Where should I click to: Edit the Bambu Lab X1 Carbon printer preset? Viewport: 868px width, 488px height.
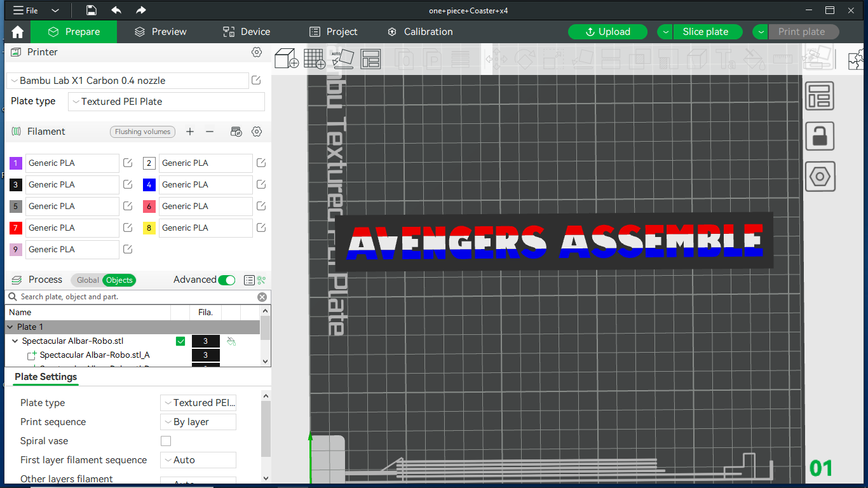pyautogui.click(x=256, y=81)
